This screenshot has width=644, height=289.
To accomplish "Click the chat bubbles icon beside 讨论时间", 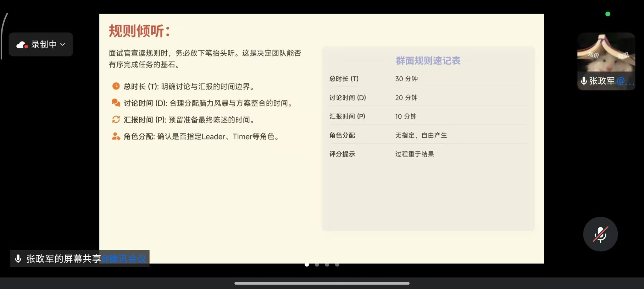I will (116, 103).
